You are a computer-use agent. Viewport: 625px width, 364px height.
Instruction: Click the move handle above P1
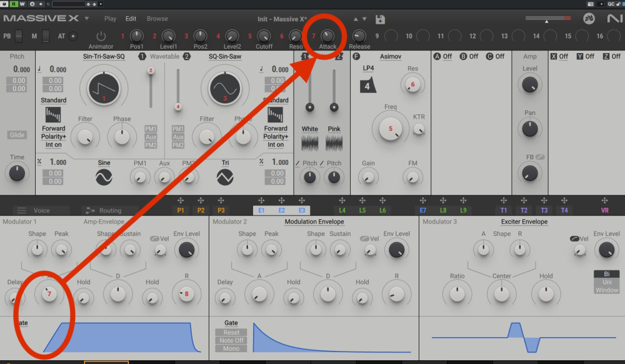point(181,200)
